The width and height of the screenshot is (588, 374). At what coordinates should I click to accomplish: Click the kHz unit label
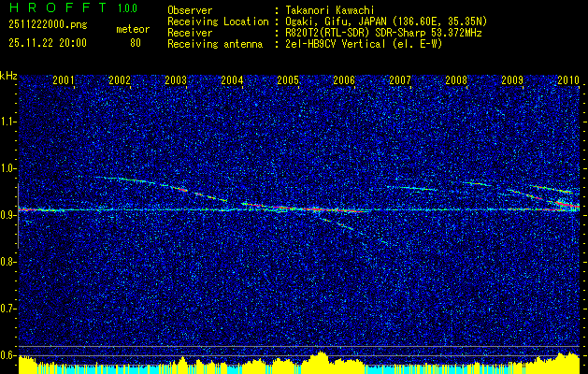click(x=8, y=76)
